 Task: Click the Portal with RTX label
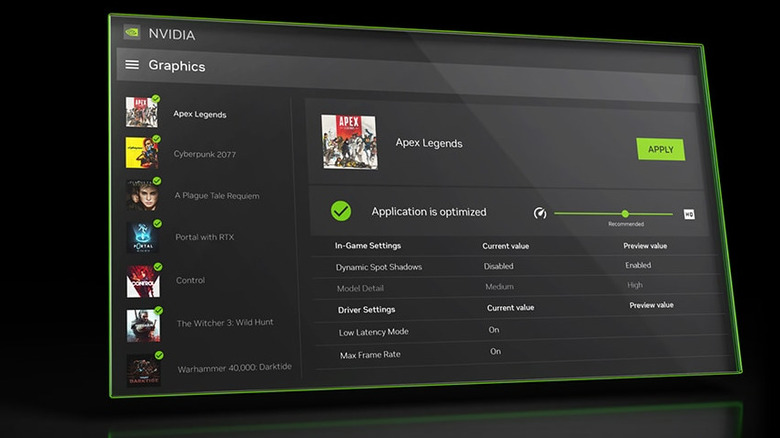pos(204,237)
